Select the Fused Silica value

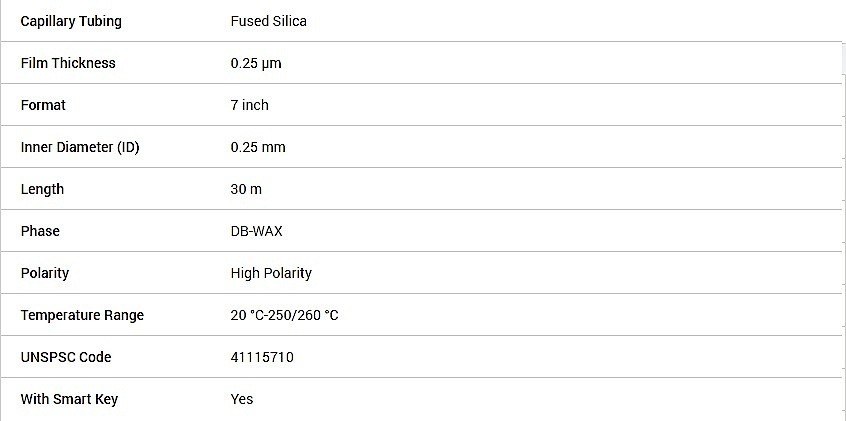(268, 21)
